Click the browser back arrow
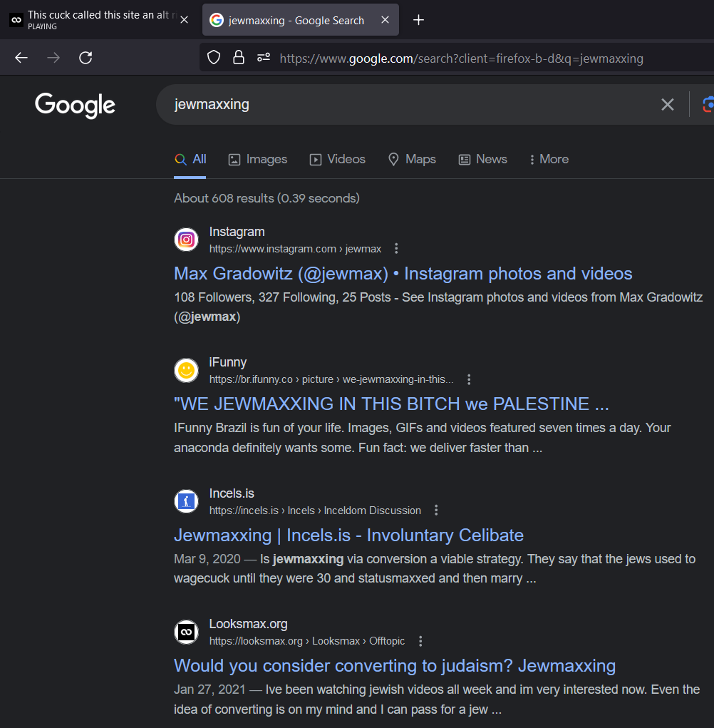Image resolution: width=714 pixels, height=728 pixels. click(21, 58)
